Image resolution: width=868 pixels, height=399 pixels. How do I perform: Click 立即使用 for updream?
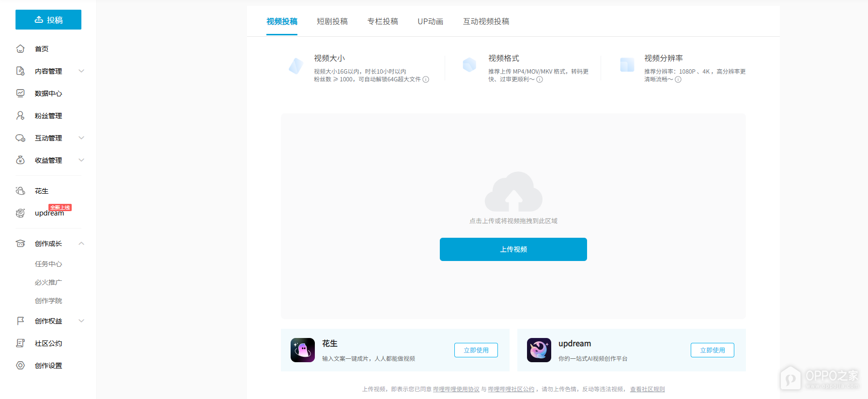(x=713, y=350)
